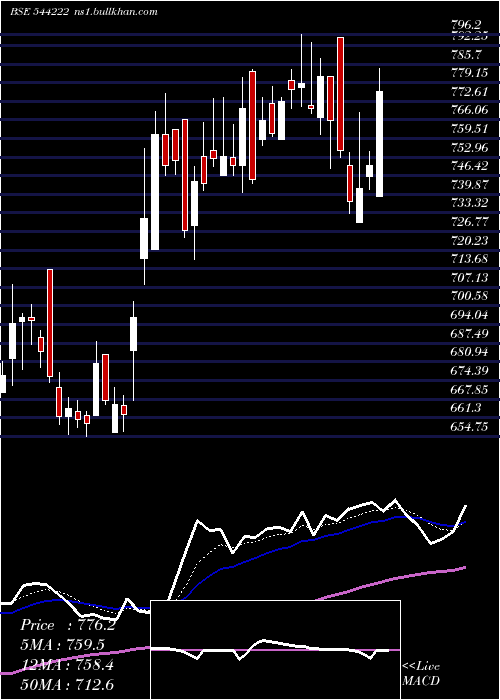Image resolution: width=500 pixels, height=700 pixels.
Task: Click the 674.39 price axis label
Action: point(469,371)
